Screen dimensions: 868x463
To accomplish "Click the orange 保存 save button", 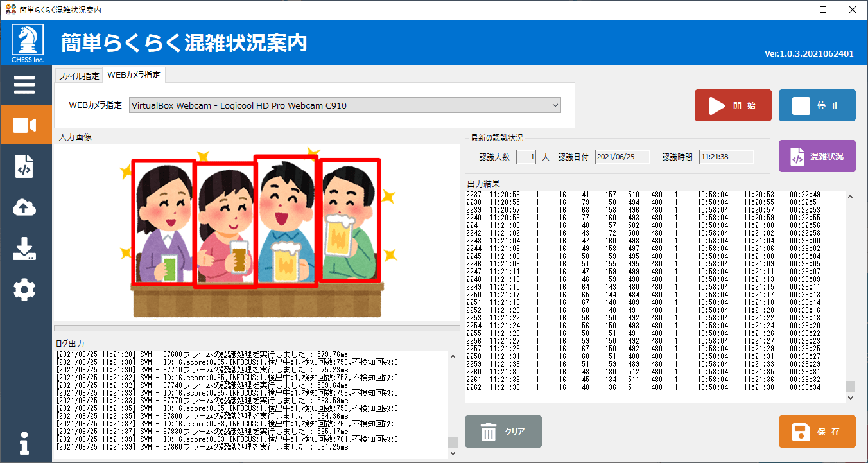I will [x=817, y=432].
